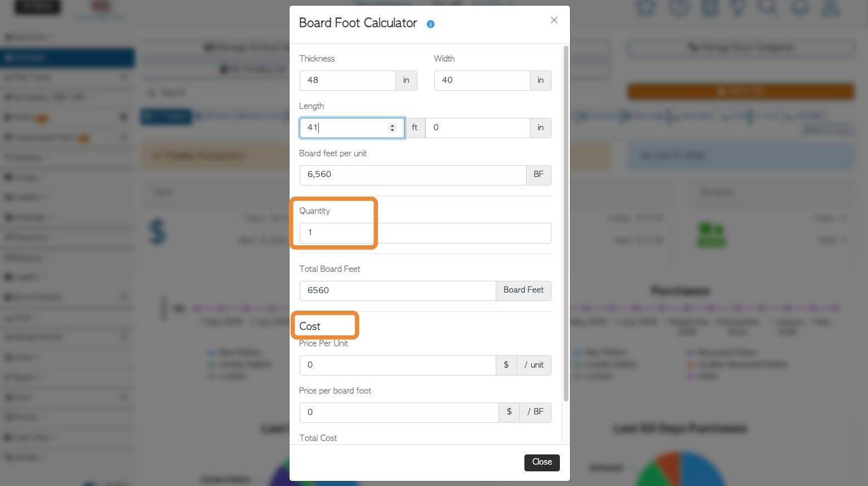Viewport: 868px width, 486px height.
Task: Click the Thickness input field
Action: click(347, 80)
